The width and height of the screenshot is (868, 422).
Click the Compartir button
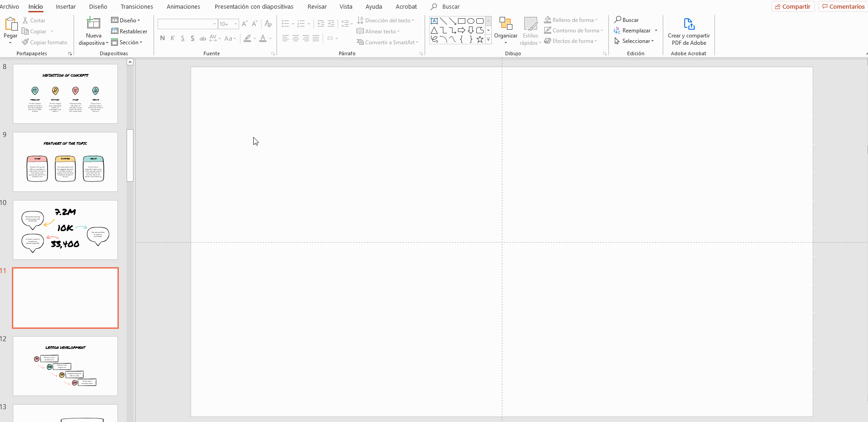point(793,6)
